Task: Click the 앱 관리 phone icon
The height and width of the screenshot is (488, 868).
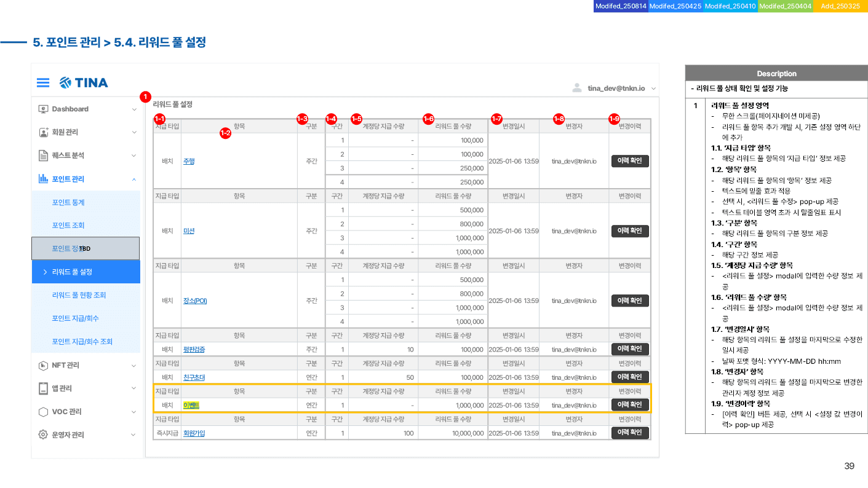Action: [43, 388]
